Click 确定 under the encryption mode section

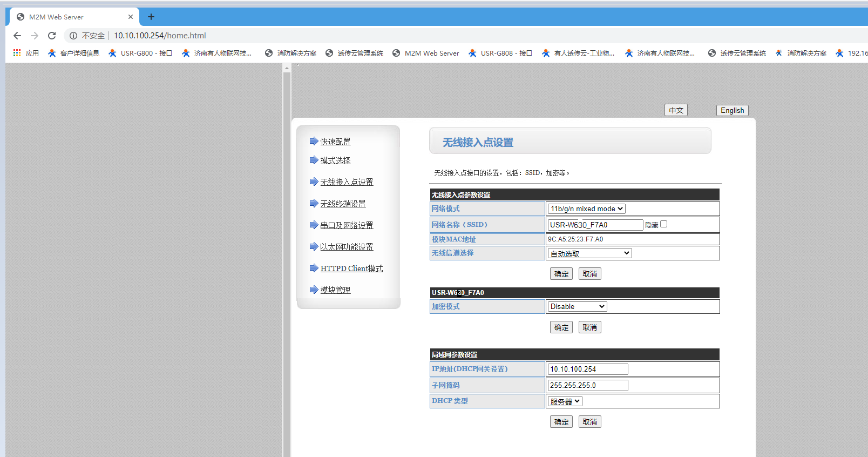(561, 327)
